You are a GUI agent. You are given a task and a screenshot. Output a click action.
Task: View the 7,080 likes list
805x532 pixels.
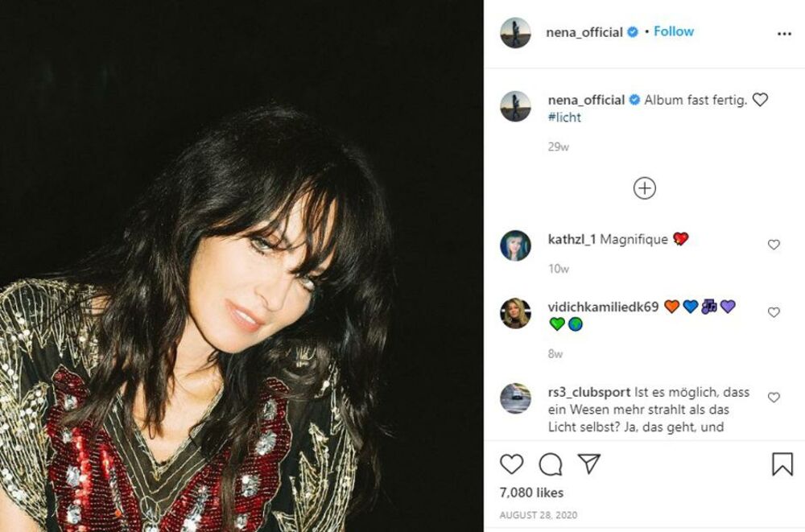[x=531, y=493]
